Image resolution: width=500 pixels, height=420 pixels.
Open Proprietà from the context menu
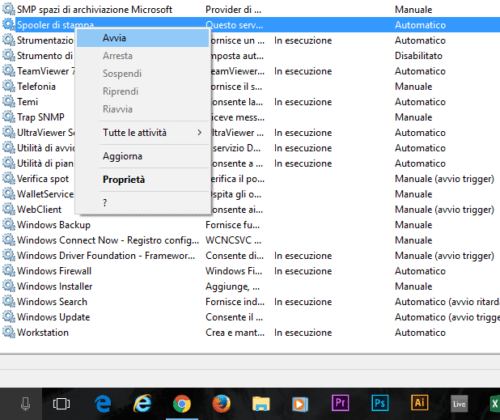coord(143,180)
